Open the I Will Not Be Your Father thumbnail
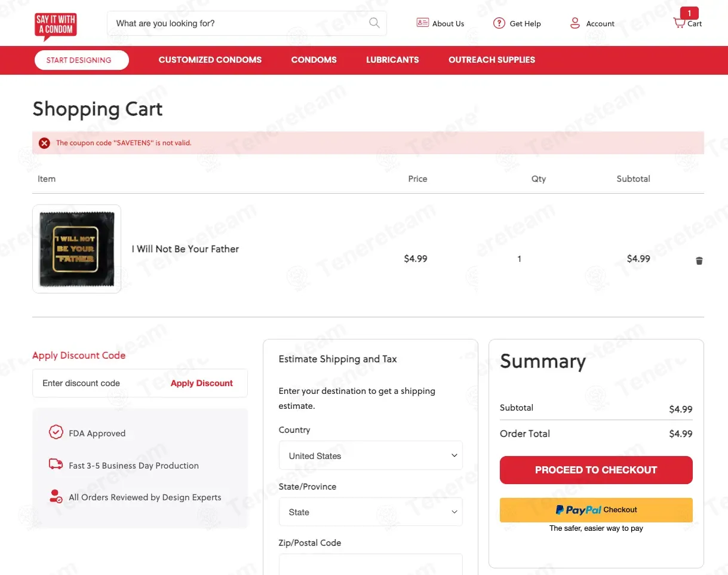Screen dimensions: 728x575 click(x=76, y=249)
